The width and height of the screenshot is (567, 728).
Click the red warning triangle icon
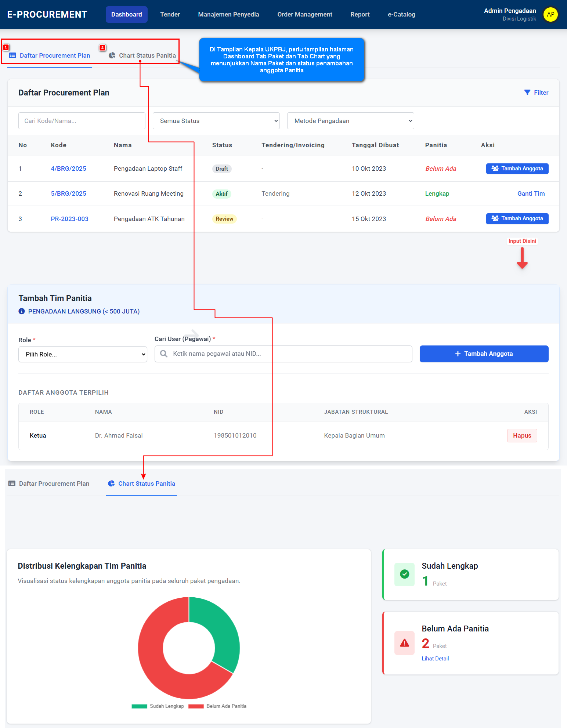click(404, 643)
